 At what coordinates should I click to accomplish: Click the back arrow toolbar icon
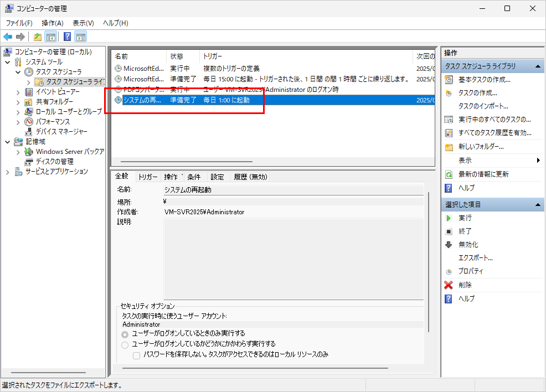tap(8, 37)
